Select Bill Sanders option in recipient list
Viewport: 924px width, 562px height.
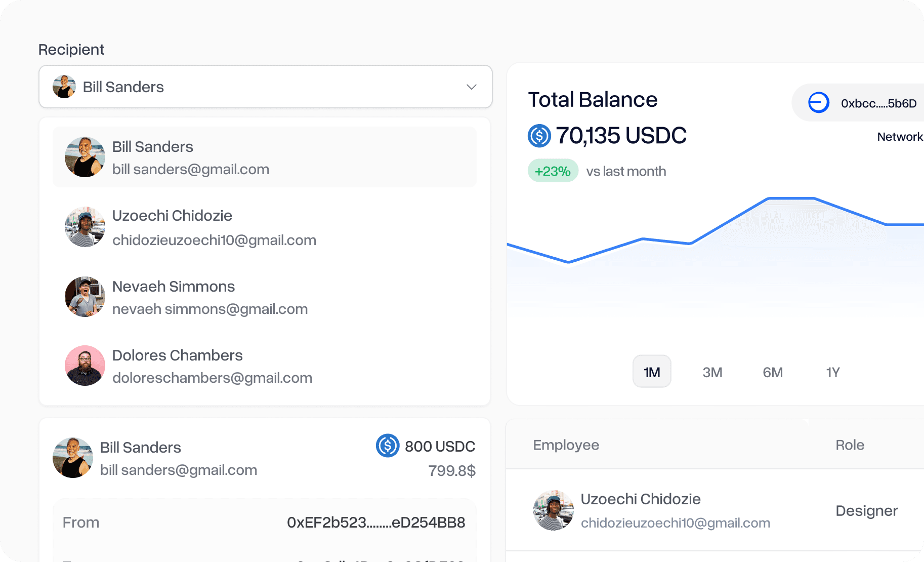point(265,157)
